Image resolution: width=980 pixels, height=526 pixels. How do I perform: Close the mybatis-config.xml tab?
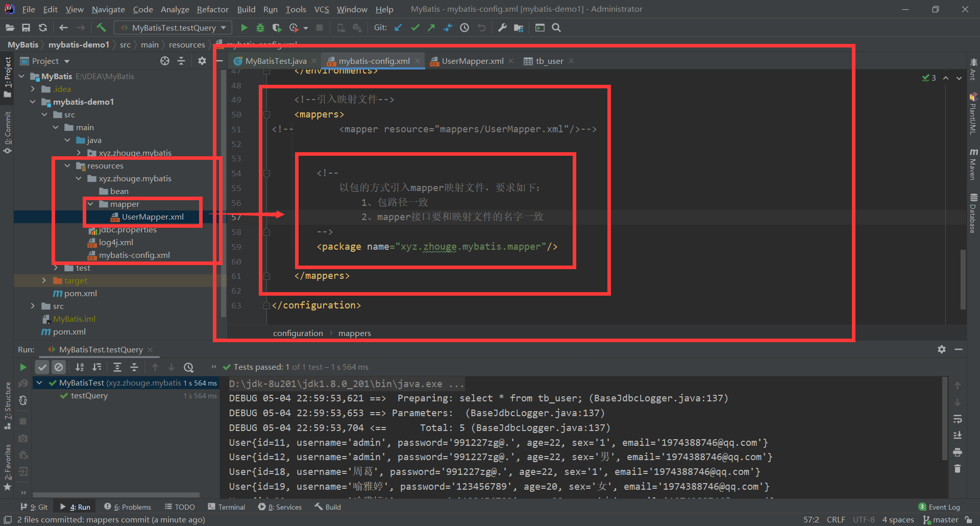[418, 61]
